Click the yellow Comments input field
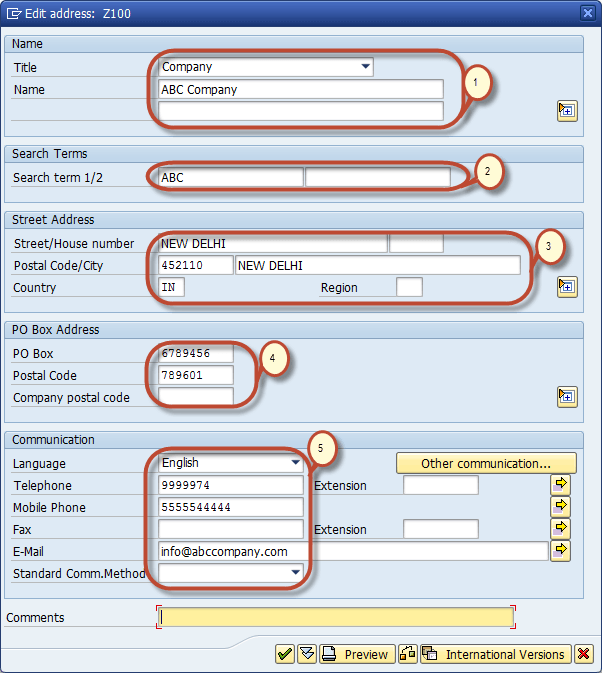The height and width of the screenshot is (673, 602). [336, 617]
